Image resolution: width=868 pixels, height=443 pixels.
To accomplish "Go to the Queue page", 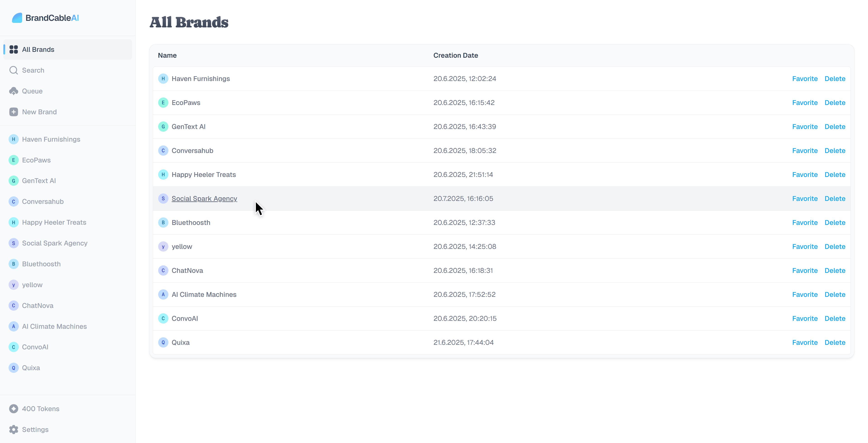I will pos(68,91).
